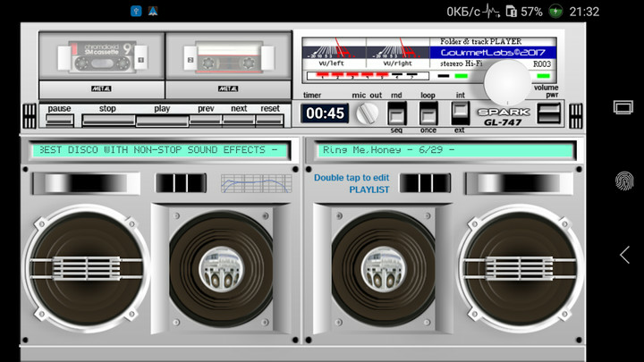This screenshot has height=362, width=644.
Task: Switch the pwr power button
Action: click(548, 113)
